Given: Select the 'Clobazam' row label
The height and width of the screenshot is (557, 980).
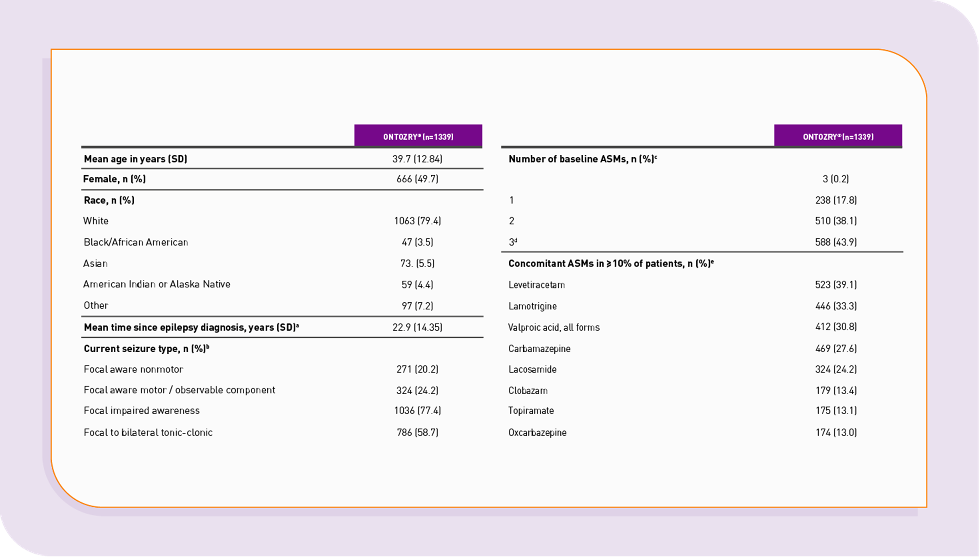Looking at the screenshot, I should pos(528,391).
